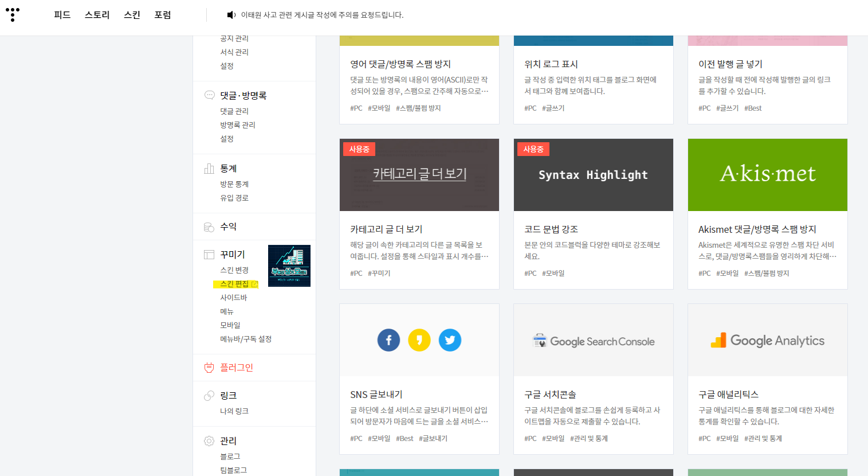Click #꾸미기 tag on 카테고리 card
The width and height of the screenshot is (868, 476).
379,274
